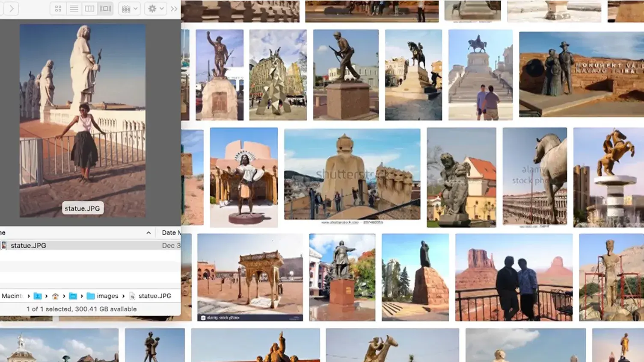Viewport: 644px width, 362px height.
Task: Open the grouping options dropdown
Action: click(x=129, y=8)
